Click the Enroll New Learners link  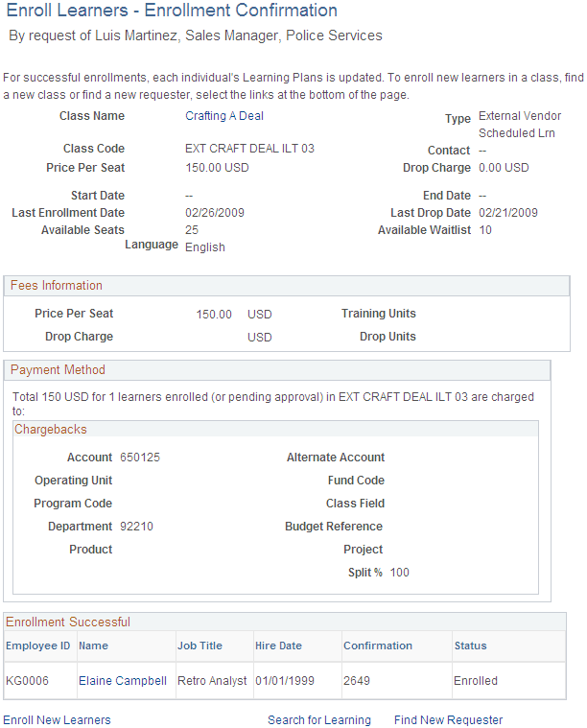point(58,719)
